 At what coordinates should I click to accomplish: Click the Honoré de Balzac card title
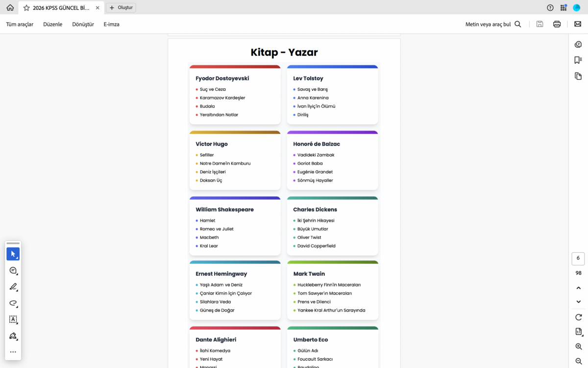[317, 144]
